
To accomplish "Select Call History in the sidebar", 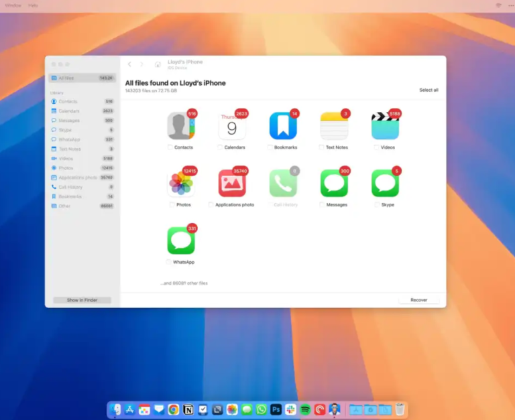I will pos(82,187).
